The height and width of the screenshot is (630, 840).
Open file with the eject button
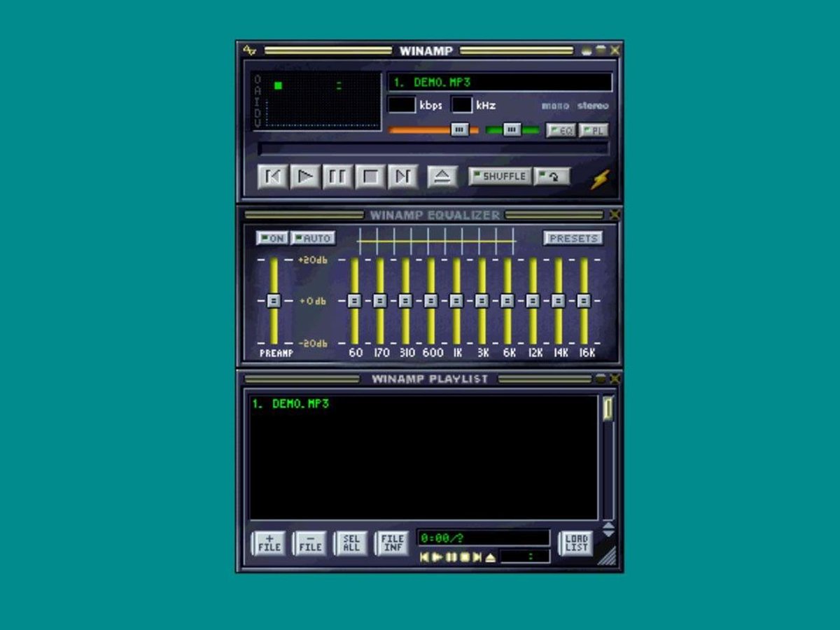tap(442, 176)
